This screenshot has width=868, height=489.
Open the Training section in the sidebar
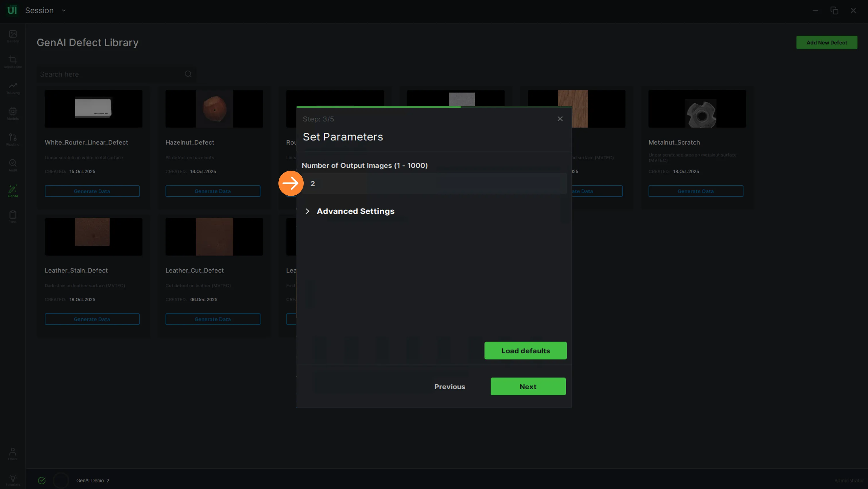pyautogui.click(x=13, y=88)
